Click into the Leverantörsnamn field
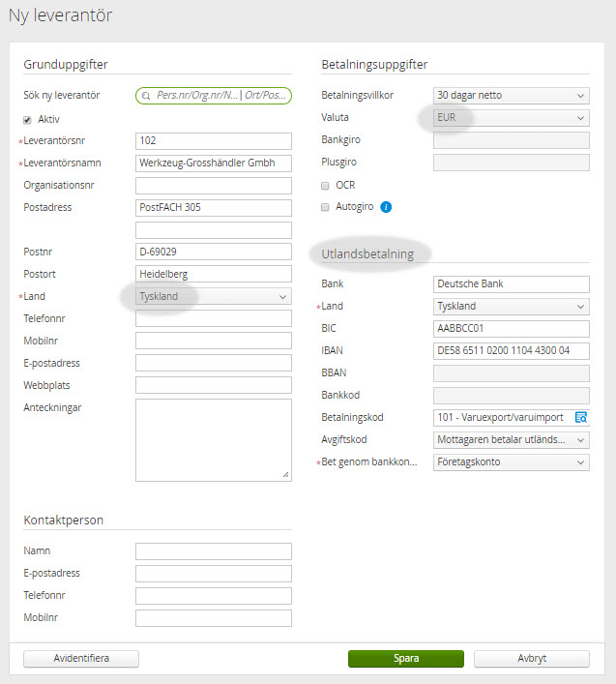This screenshot has width=616, height=684. click(x=213, y=163)
